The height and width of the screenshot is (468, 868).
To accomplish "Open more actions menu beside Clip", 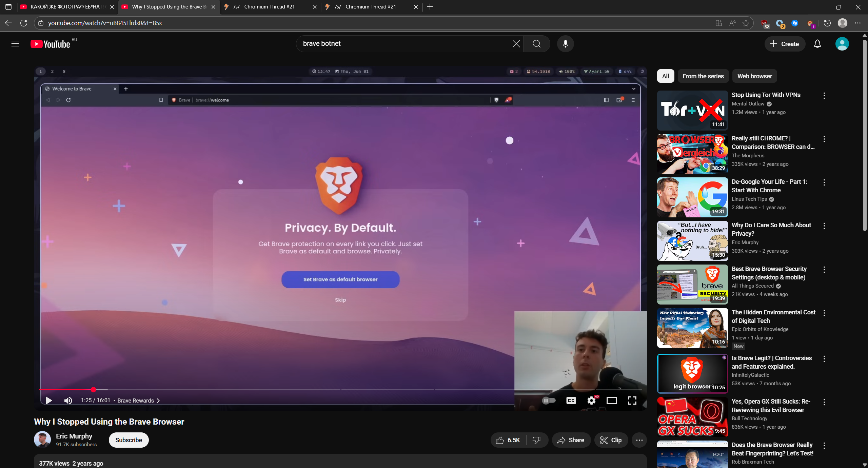I will click(639, 440).
